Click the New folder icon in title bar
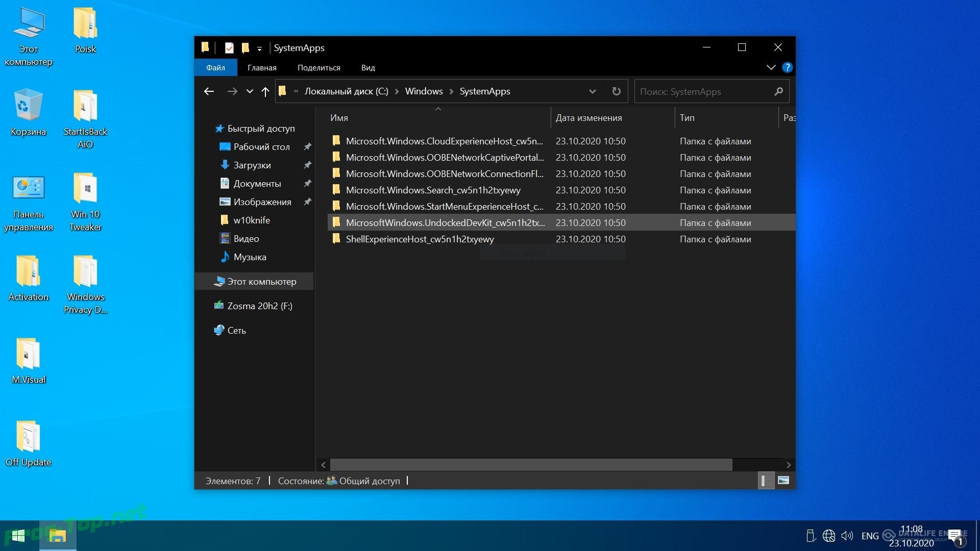The width and height of the screenshot is (980, 551). [246, 48]
